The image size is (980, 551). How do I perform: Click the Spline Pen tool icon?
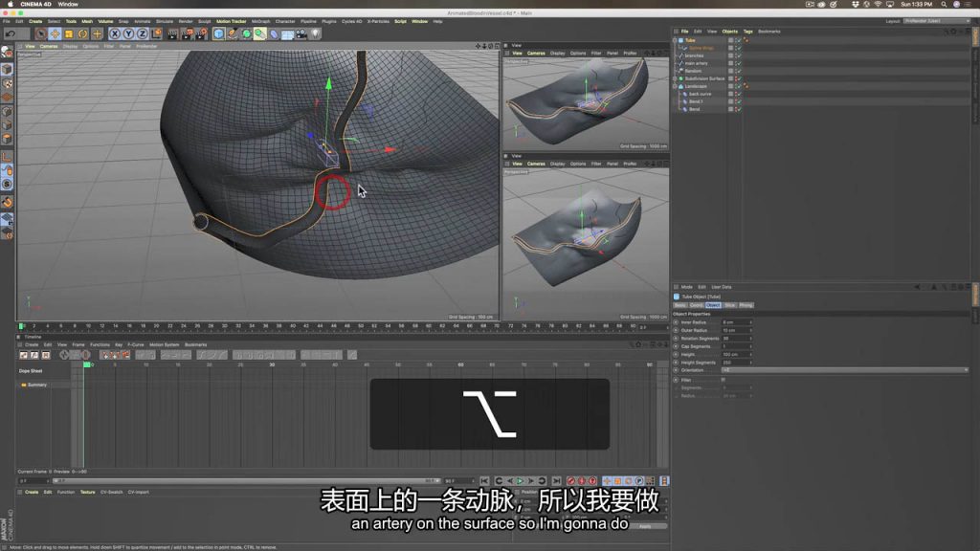pos(233,33)
